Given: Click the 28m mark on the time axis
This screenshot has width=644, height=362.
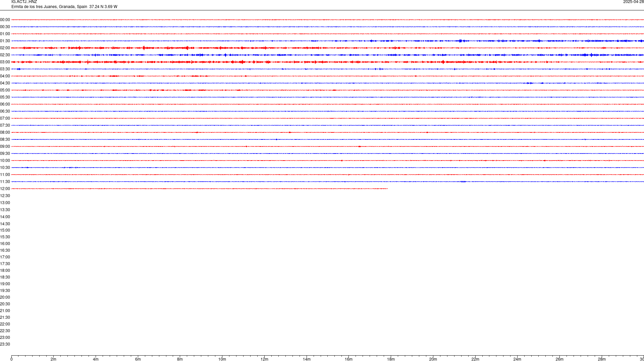Looking at the screenshot, I should (602, 359).
